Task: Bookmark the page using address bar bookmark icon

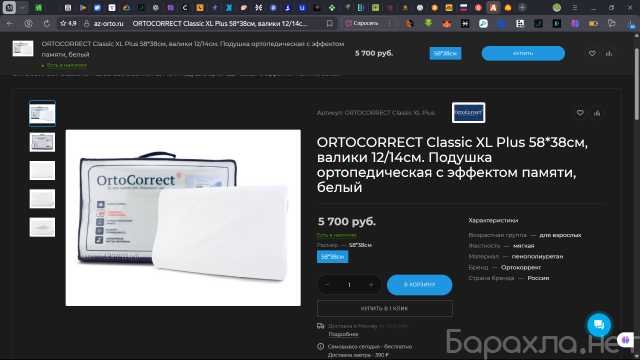Action: pyautogui.click(x=329, y=24)
